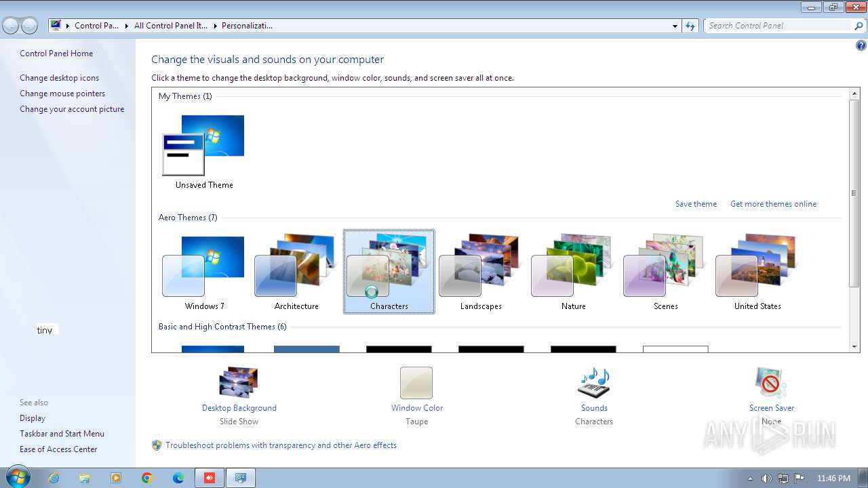Screen dimensions: 868x488
Task: Click the Window Color text link
Action: point(416,408)
